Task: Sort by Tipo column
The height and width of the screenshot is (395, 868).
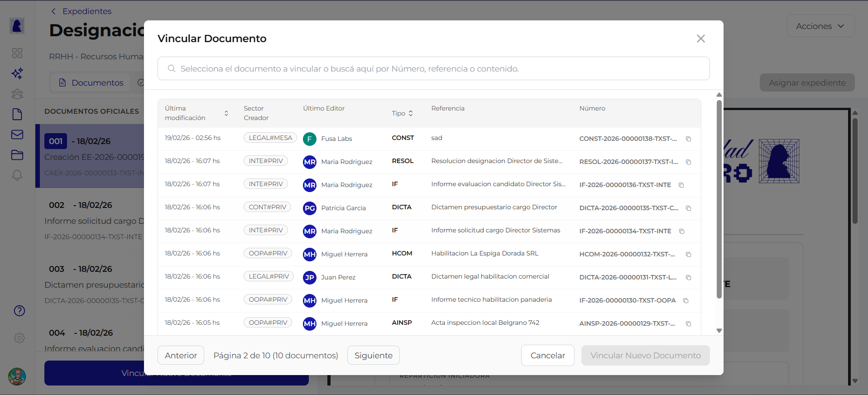Action: pyautogui.click(x=410, y=113)
